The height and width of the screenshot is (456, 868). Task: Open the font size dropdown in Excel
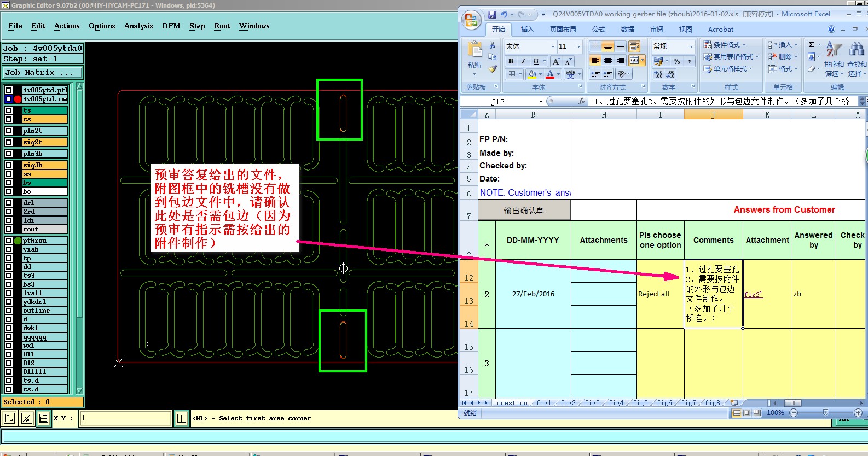(x=578, y=46)
